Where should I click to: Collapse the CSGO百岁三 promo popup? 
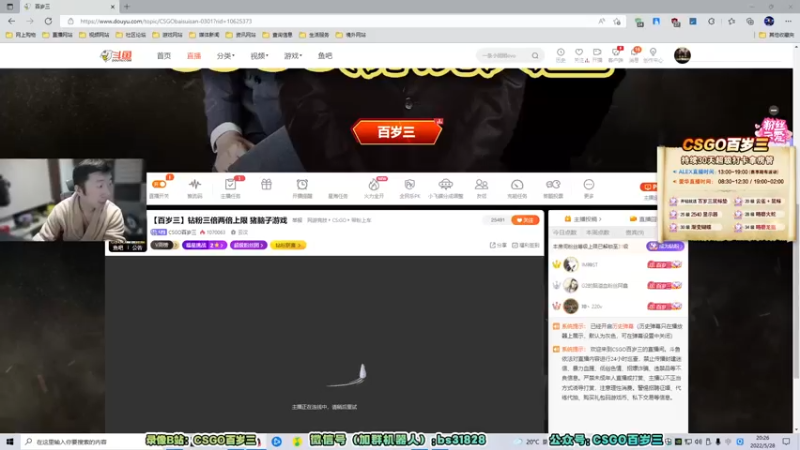[773, 110]
